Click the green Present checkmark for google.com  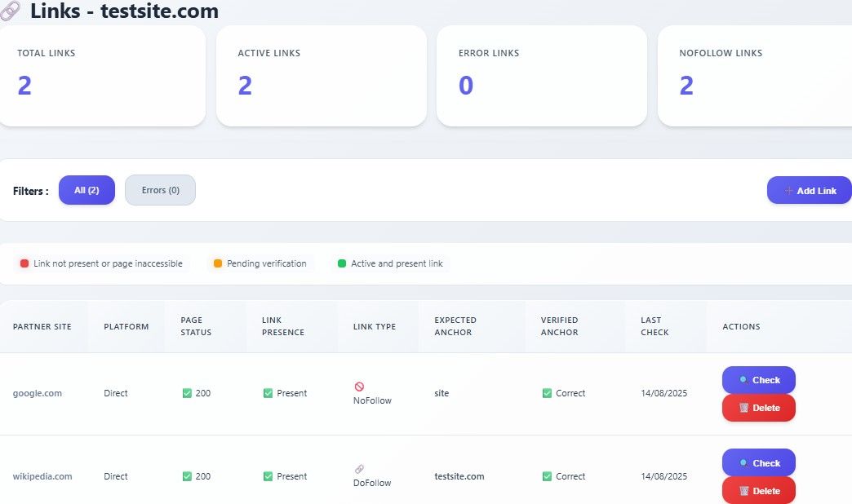(268, 393)
